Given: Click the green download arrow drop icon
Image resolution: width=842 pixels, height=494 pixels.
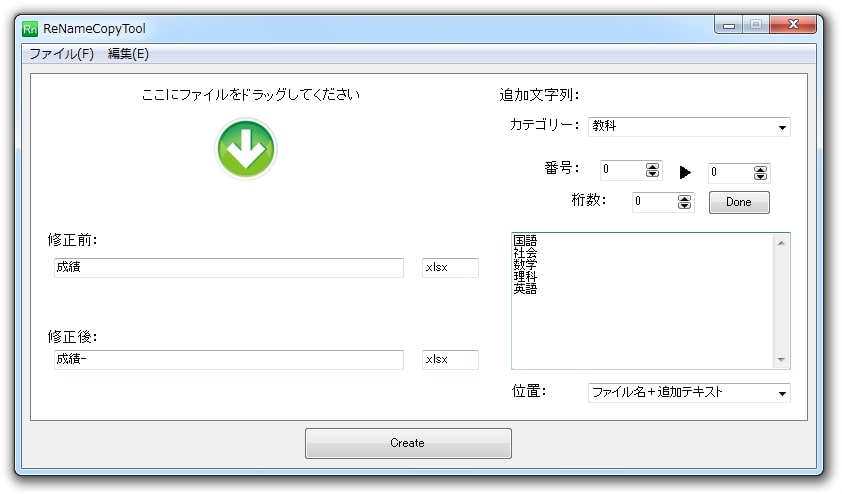Looking at the screenshot, I should click(246, 149).
